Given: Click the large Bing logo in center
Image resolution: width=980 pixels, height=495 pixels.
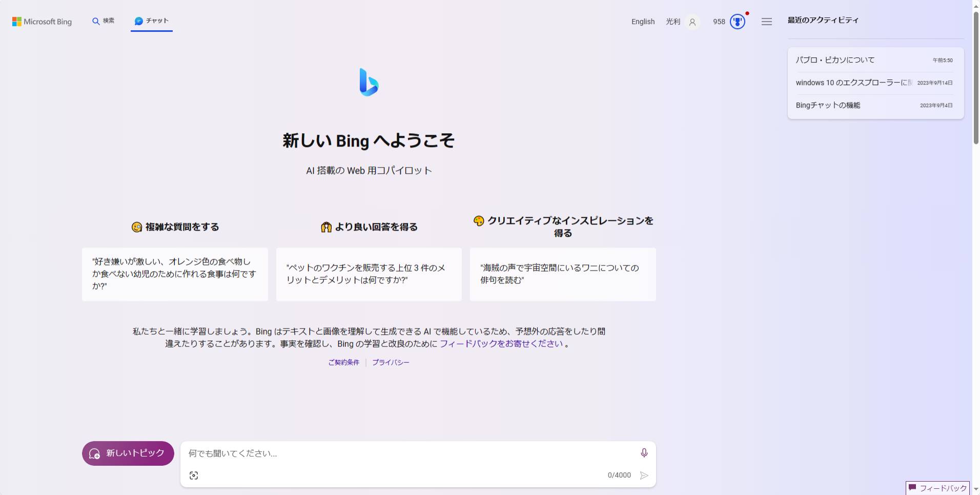Looking at the screenshot, I should [369, 82].
